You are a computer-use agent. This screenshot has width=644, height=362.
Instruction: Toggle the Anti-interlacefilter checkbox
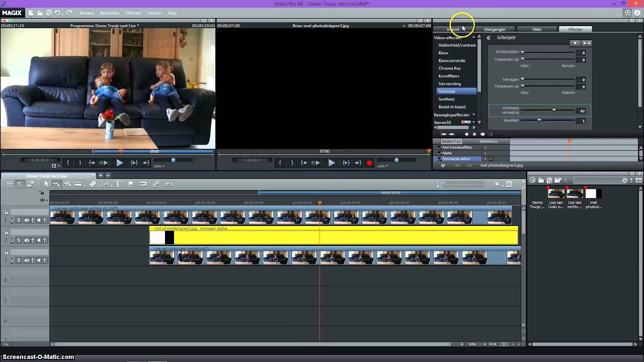click(x=440, y=147)
